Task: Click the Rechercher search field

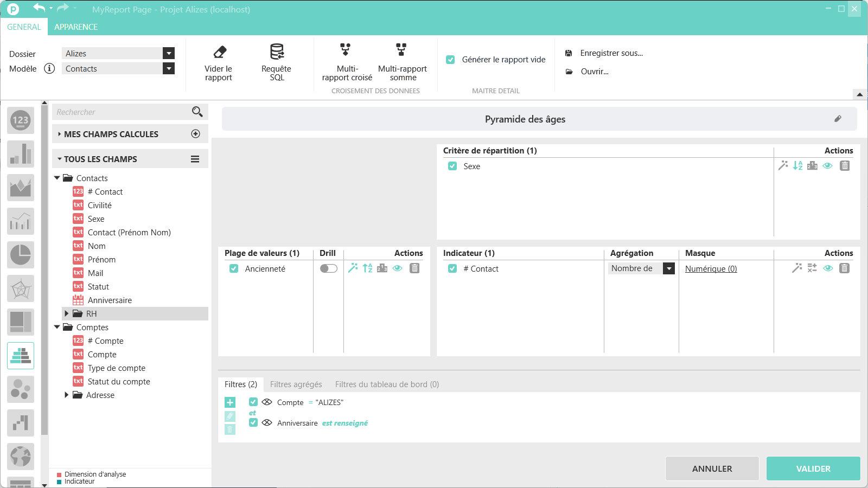Action: 122,112
